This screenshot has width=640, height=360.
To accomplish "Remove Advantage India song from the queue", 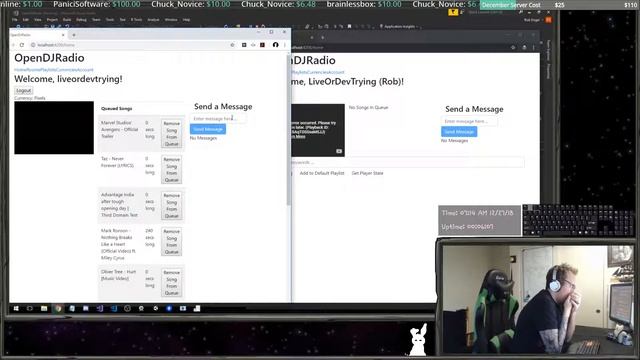I will pyautogui.click(x=171, y=205).
